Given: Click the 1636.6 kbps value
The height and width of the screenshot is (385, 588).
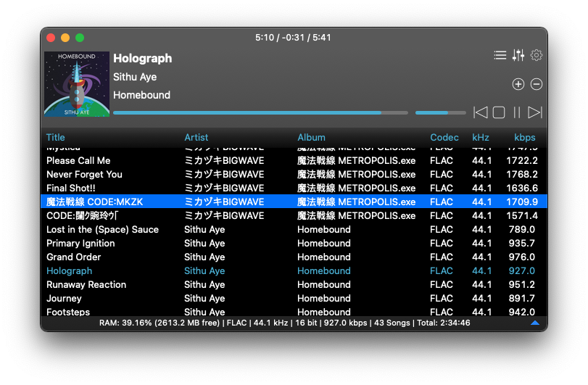Looking at the screenshot, I should click(522, 189).
